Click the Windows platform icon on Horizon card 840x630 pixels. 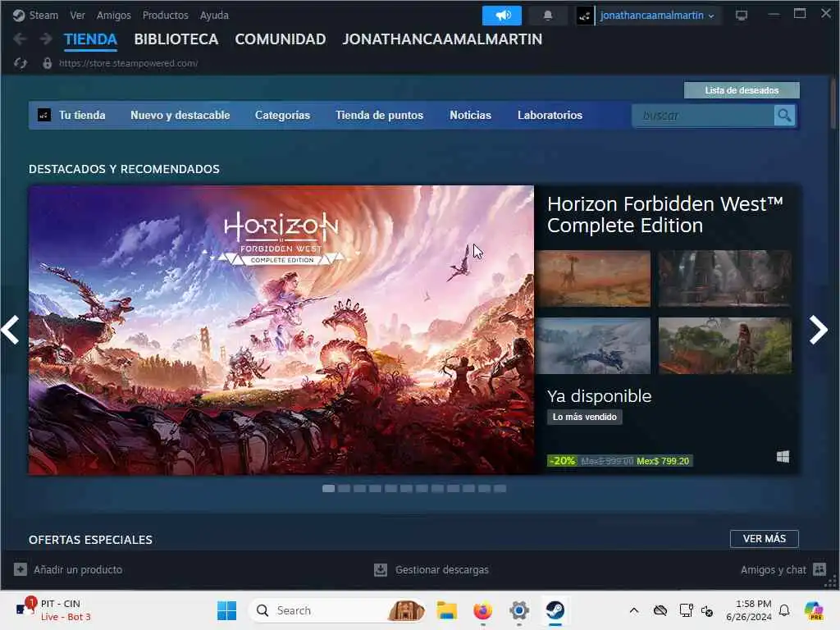[x=783, y=457]
